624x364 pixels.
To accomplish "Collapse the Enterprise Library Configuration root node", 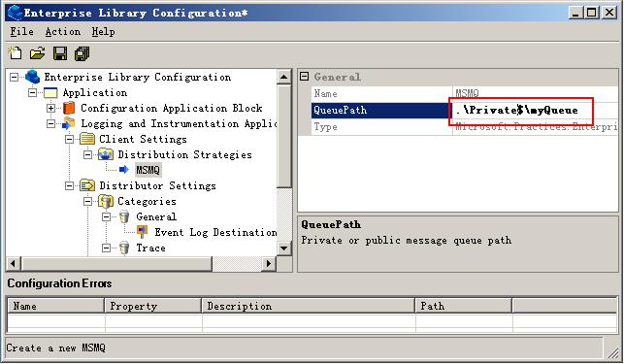I will [x=14, y=77].
